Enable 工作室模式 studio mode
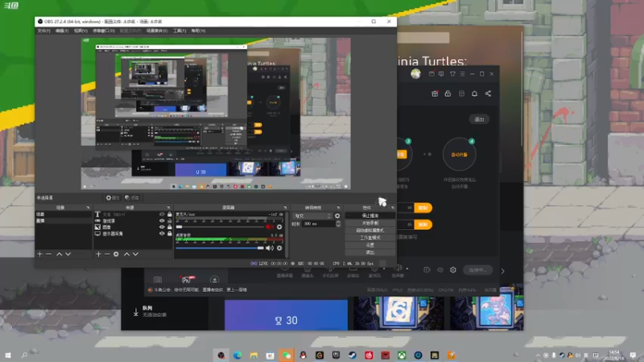Image resolution: width=644 pixels, height=362 pixels. pyautogui.click(x=370, y=237)
